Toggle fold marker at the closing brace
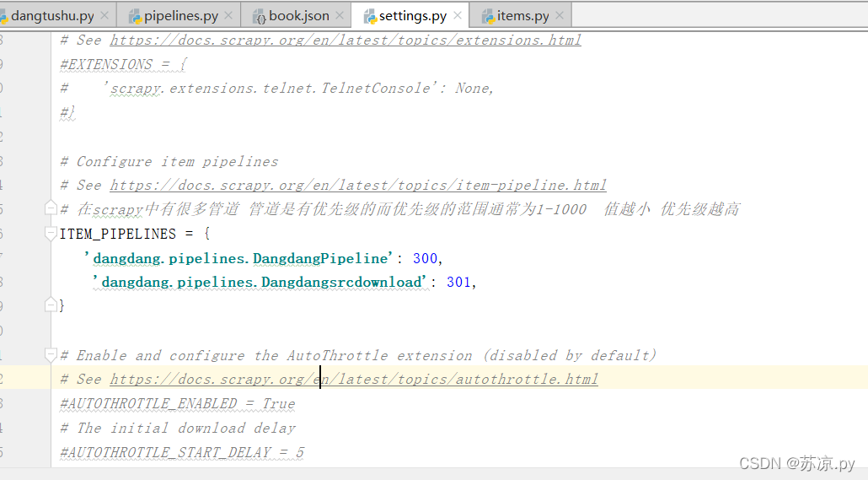 51,305
